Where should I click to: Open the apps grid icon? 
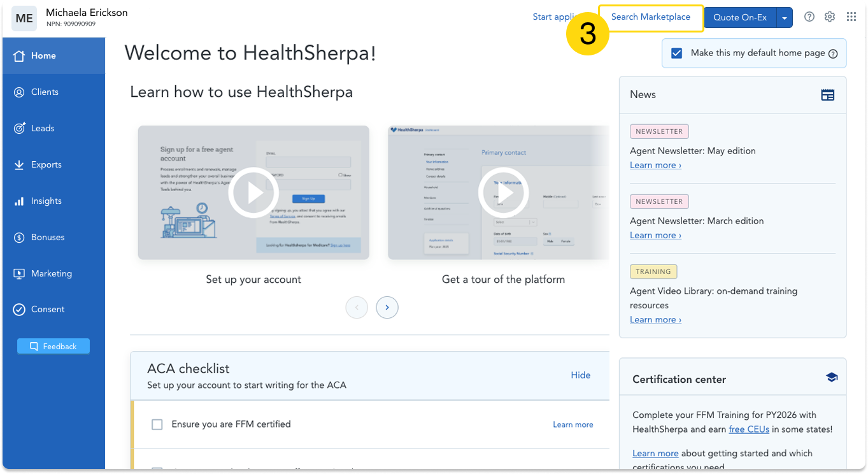[x=851, y=17]
